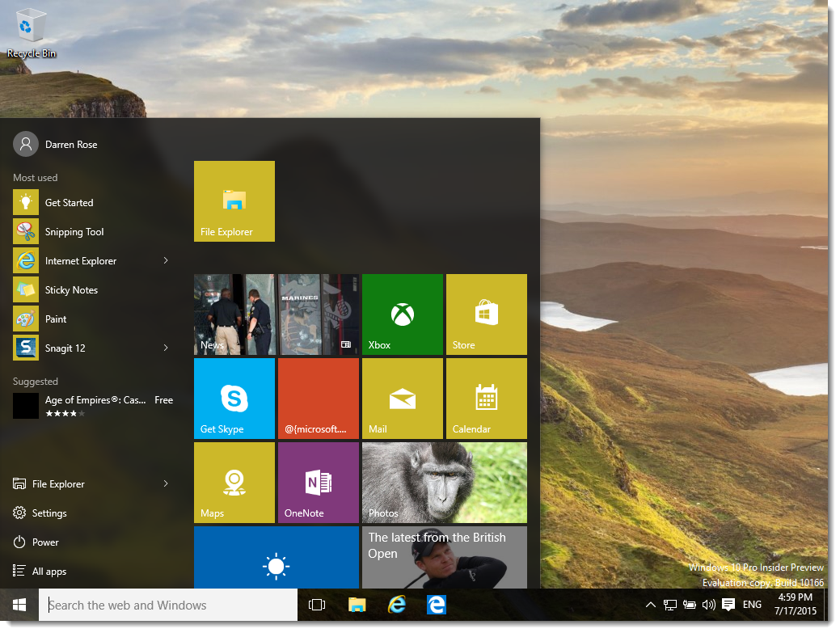The height and width of the screenshot is (633, 840).
Task: Mute system volume from the tray
Action: coord(709,605)
